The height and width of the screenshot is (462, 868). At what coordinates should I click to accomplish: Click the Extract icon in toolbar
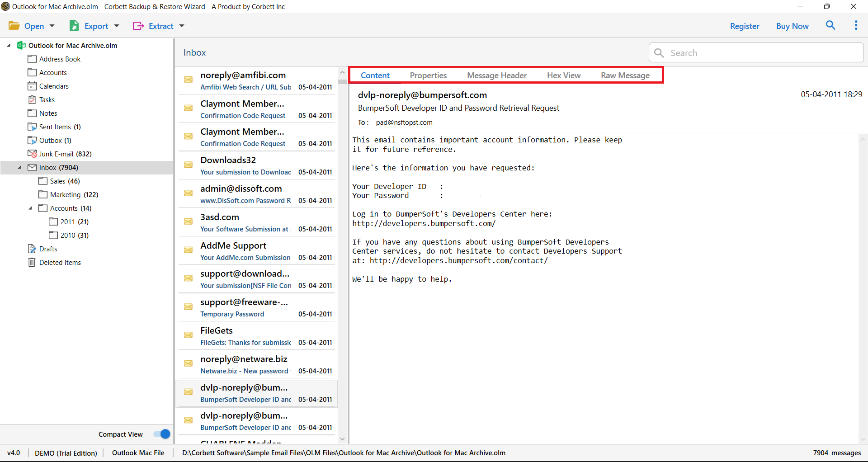[x=138, y=26]
